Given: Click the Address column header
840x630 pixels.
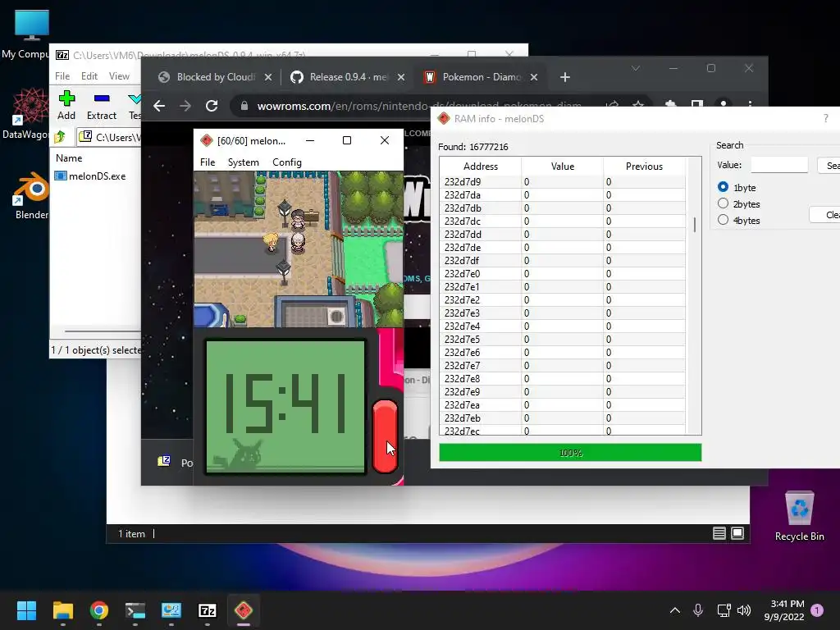Looking at the screenshot, I should pos(481,166).
